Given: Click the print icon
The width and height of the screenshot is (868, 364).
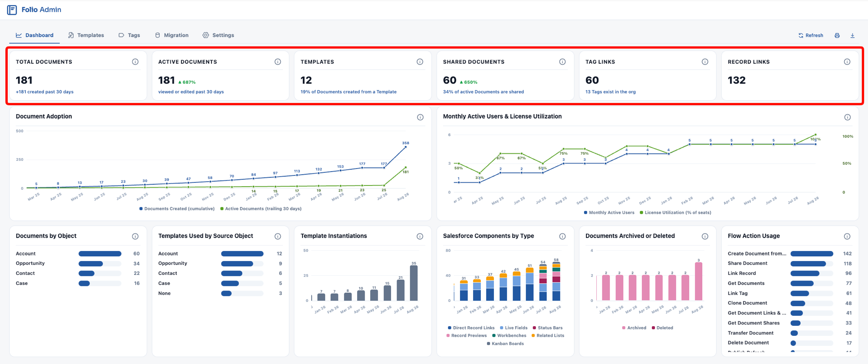Looking at the screenshot, I should tap(837, 36).
